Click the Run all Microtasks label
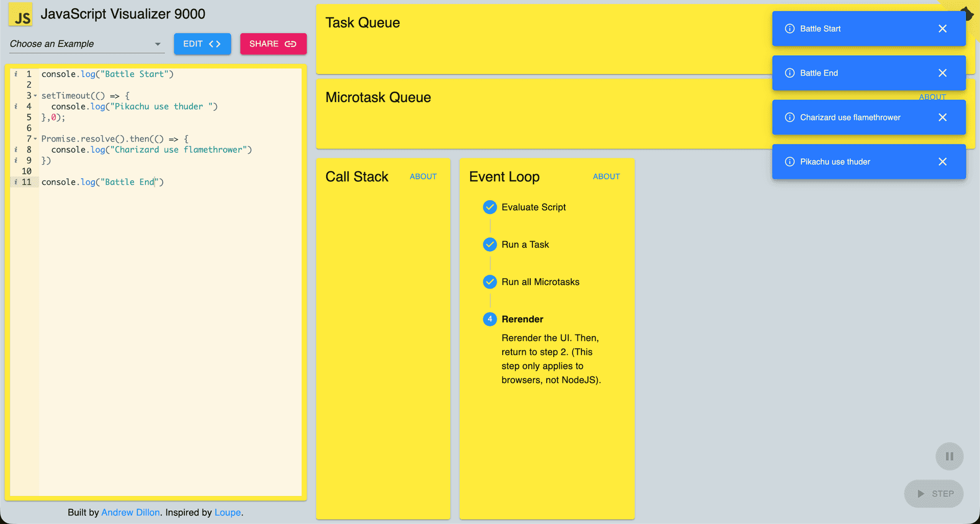This screenshot has height=524, width=980. pos(541,282)
